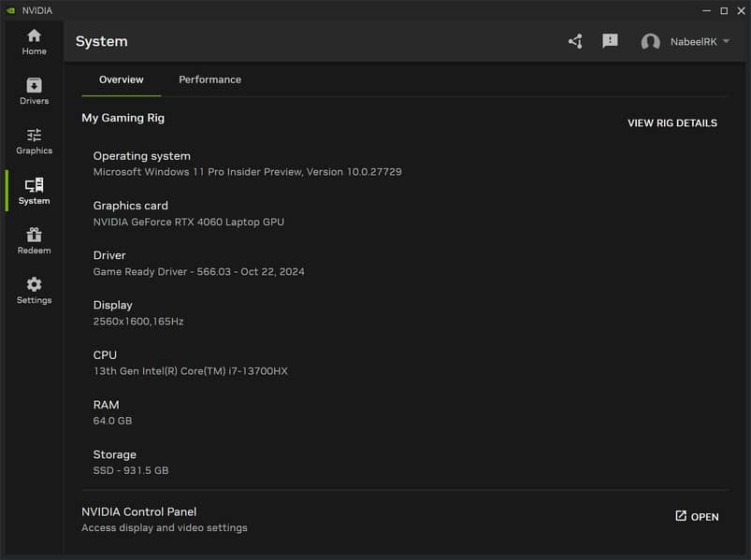751x560 pixels.
Task: Expand the NabeelRK account dropdown arrow
Action: [x=727, y=41]
